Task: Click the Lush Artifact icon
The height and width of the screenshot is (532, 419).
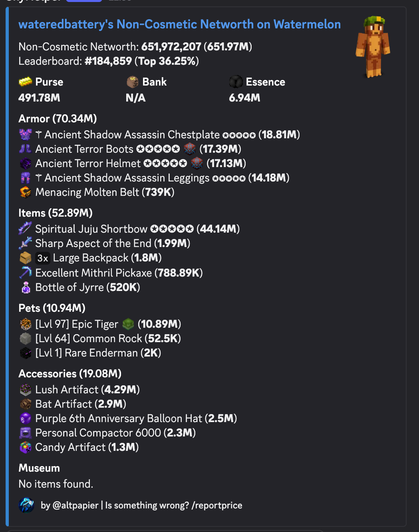Action: [25, 389]
